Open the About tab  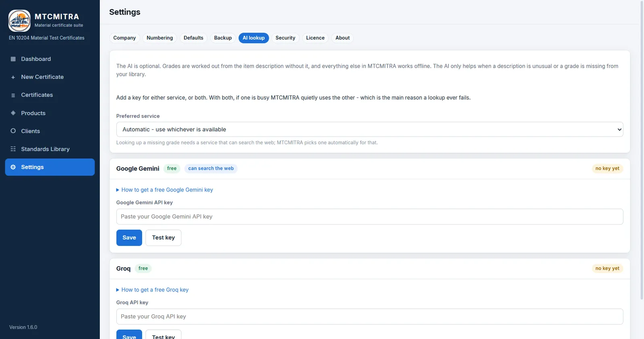343,38
